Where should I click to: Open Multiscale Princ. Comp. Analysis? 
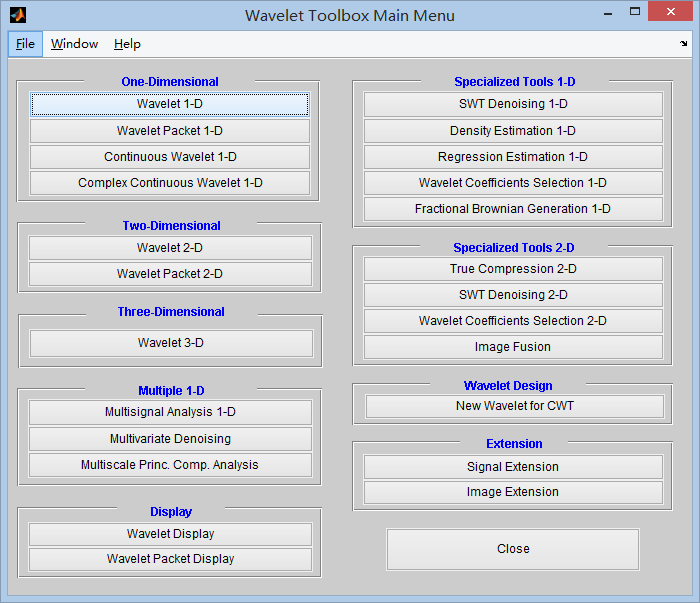(x=170, y=465)
